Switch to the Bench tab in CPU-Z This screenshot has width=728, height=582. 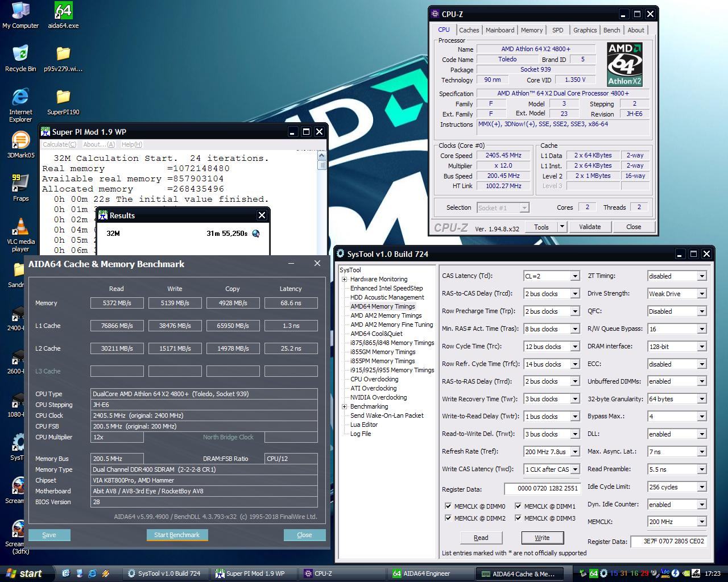click(611, 30)
